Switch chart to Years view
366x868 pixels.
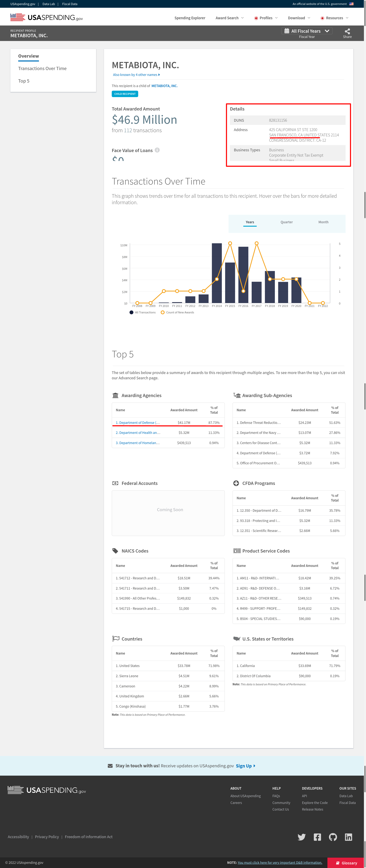point(250,222)
